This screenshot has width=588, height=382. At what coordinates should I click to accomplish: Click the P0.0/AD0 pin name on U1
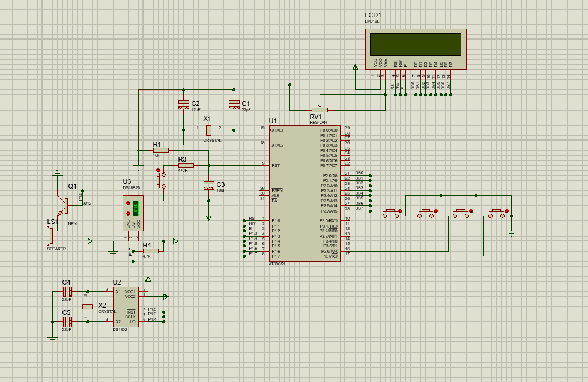[x=329, y=130]
